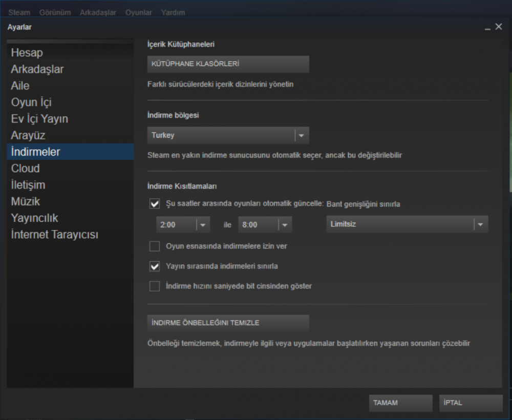
Task: Click the İndirme bölgesi label
Action: click(x=173, y=115)
